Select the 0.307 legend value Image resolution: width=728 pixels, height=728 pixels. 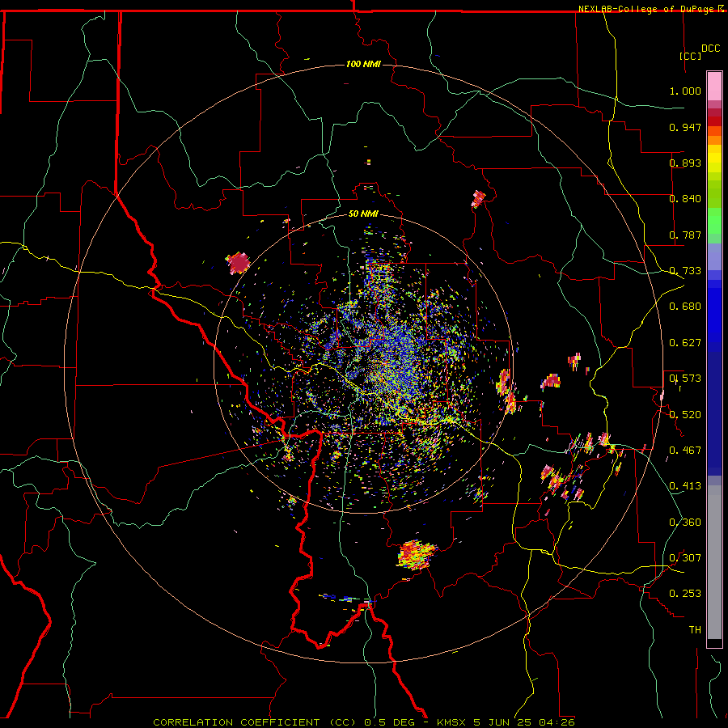pos(685,557)
